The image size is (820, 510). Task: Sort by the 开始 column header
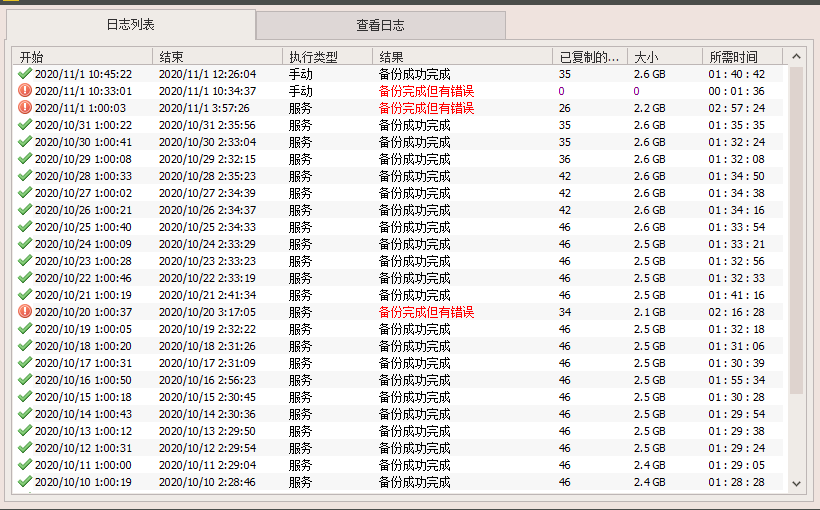click(x=82, y=57)
